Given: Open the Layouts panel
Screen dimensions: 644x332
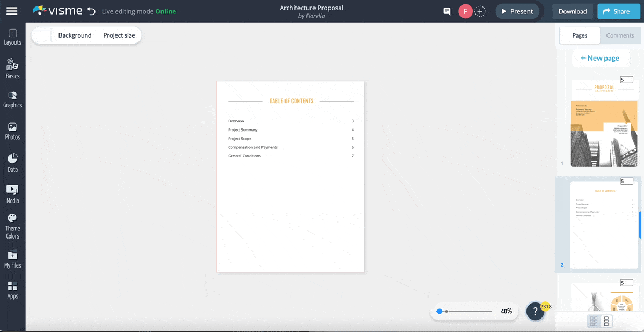Looking at the screenshot, I should 12,36.
